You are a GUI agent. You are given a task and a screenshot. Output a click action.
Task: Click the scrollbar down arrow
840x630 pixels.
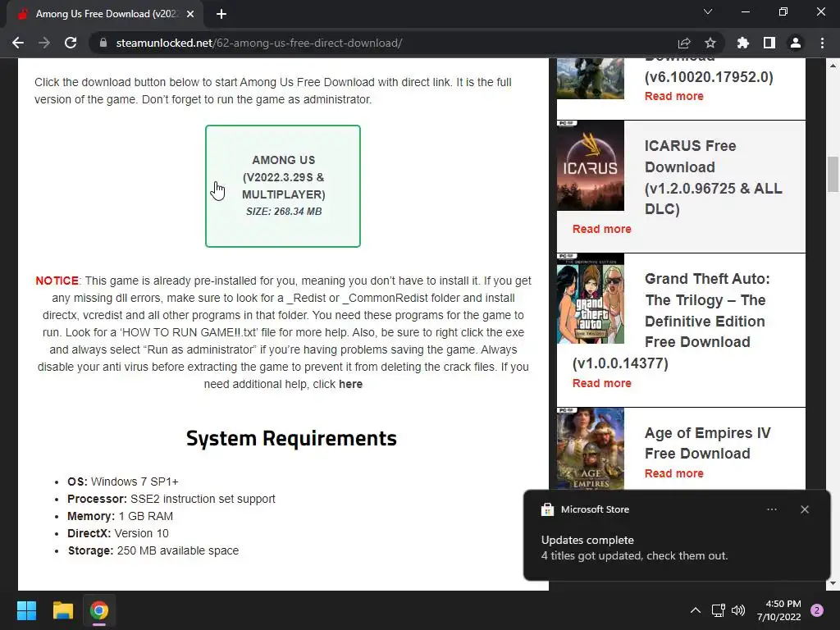pos(833,583)
